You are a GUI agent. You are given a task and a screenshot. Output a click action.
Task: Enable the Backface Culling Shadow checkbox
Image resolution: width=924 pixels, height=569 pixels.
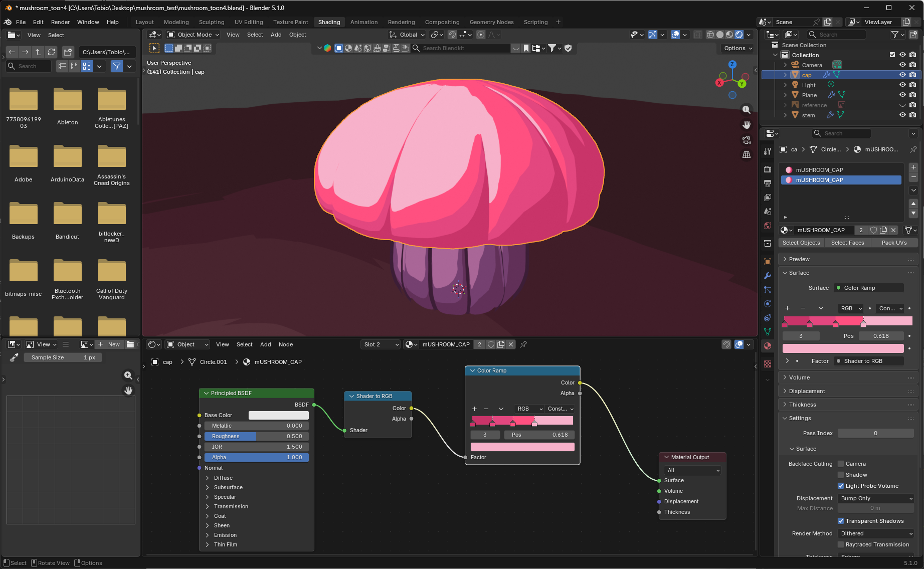tap(841, 475)
